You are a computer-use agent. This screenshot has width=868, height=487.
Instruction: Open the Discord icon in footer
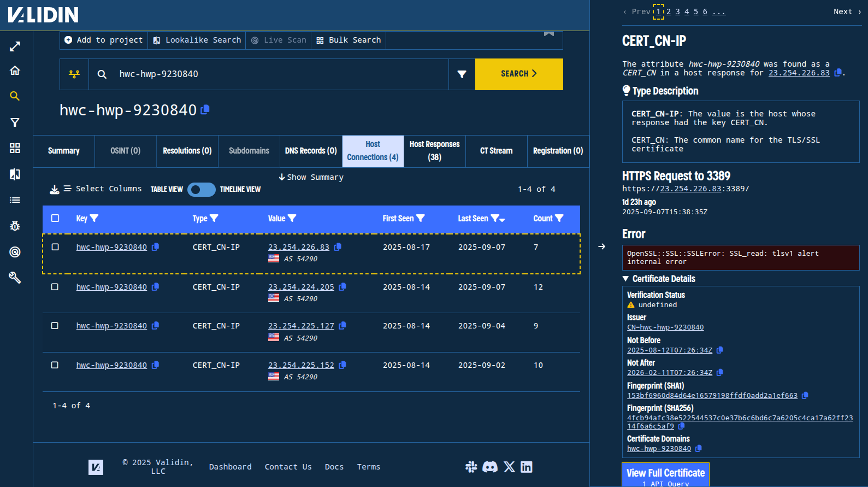pyautogui.click(x=490, y=467)
